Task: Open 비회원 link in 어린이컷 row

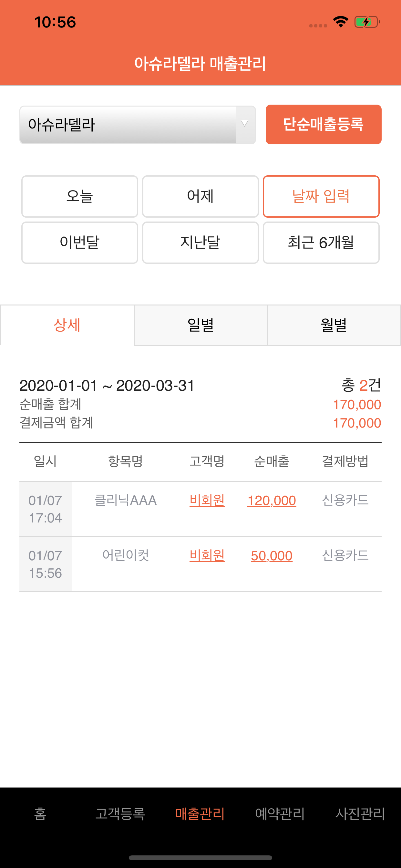Action: pyautogui.click(x=207, y=556)
